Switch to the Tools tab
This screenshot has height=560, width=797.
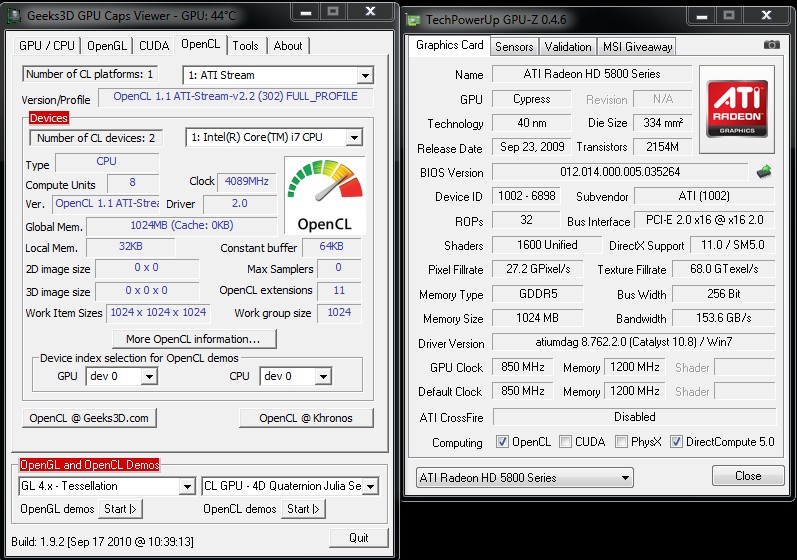click(246, 46)
